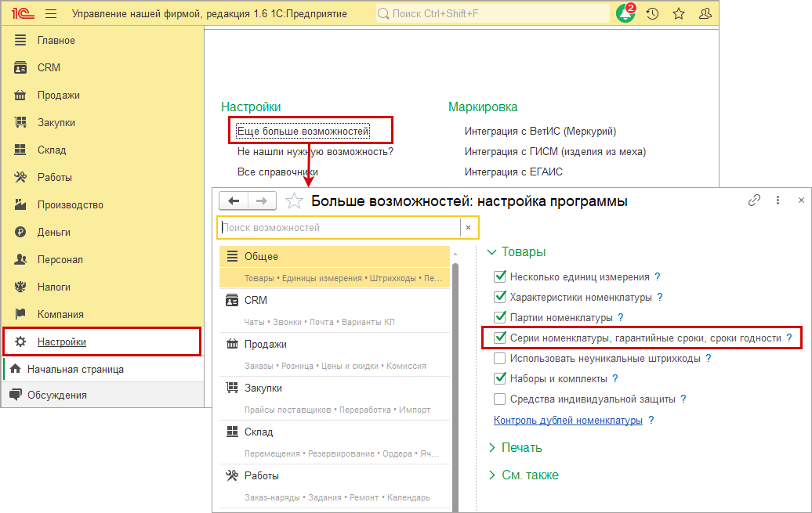Image resolution: width=812 pixels, height=513 pixels.
Task: Open help for Контроль дублей номенклатуры
Action: pos(651,421)
